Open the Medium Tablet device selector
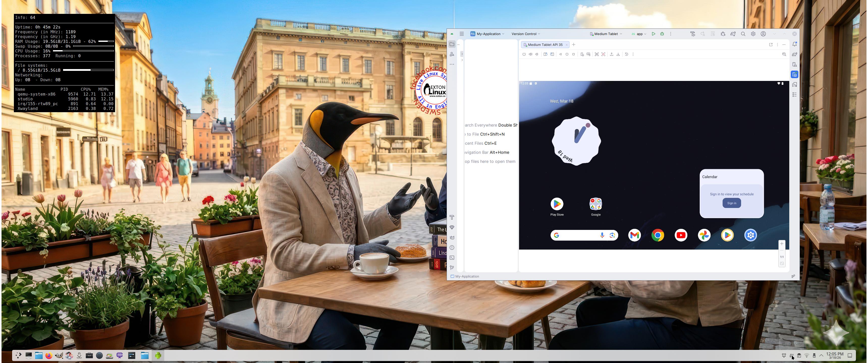 pyautogui.click(x=606, y=34)
